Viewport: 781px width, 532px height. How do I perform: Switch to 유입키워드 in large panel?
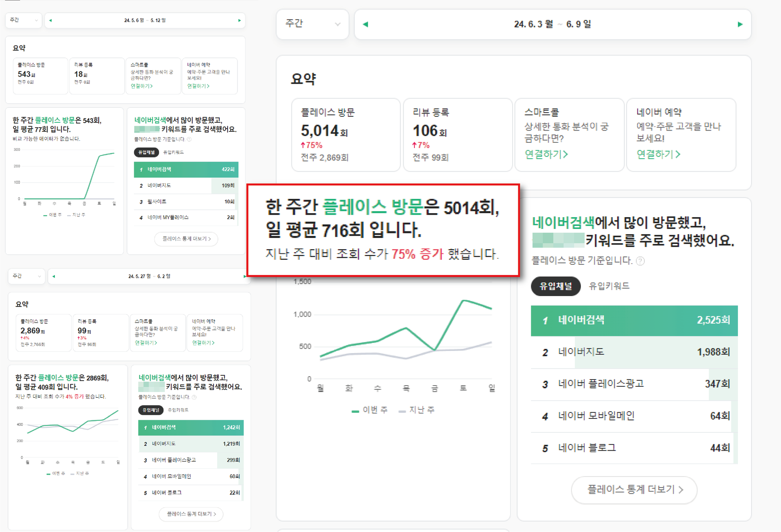[x=609, y=286]
